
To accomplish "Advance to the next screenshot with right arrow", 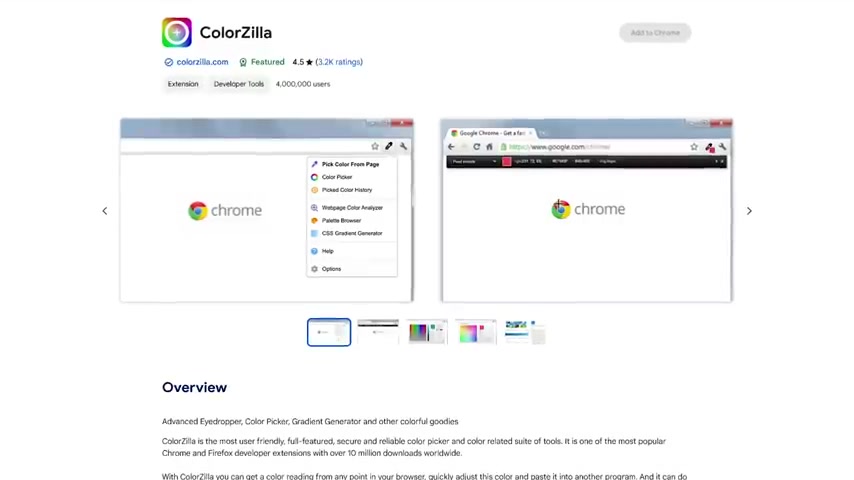I will point(749,211).
